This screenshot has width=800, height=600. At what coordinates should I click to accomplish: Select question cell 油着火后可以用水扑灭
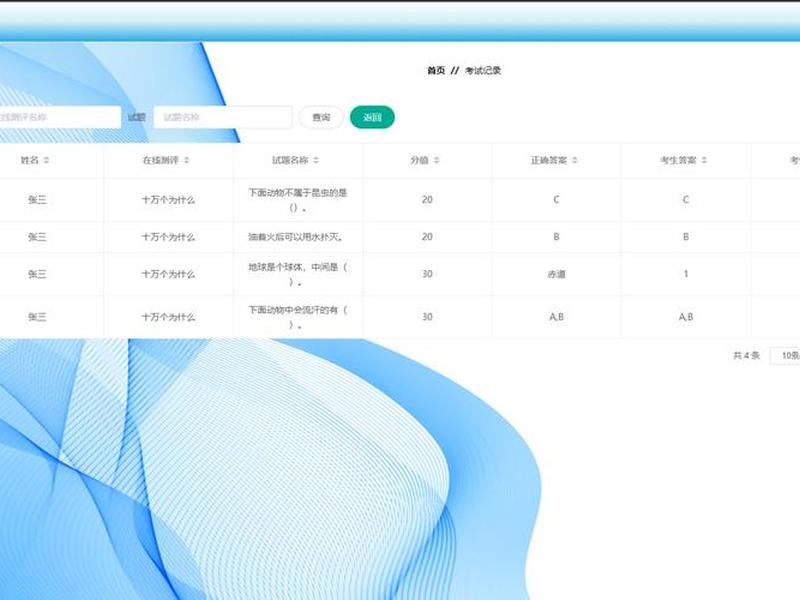[x=296, y=237]
